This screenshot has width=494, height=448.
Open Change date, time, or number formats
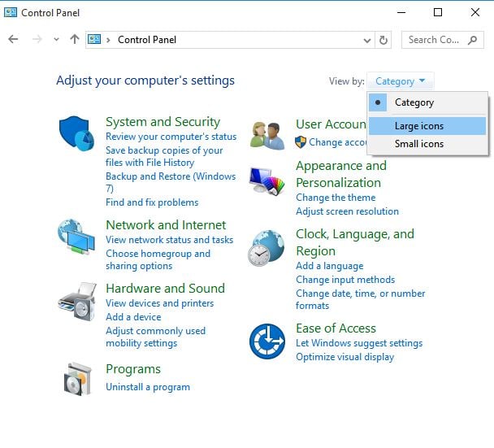(x=360, y=299)
